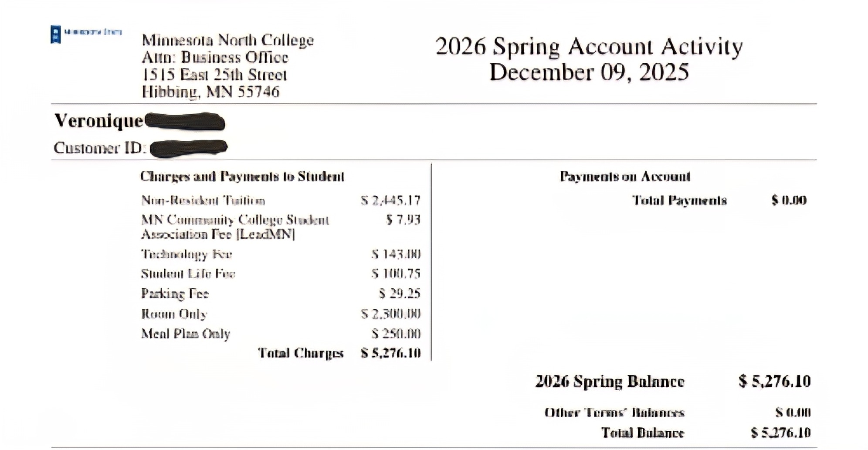Click the Parking Fee line item
868x450 pixels.
point(175,293)
